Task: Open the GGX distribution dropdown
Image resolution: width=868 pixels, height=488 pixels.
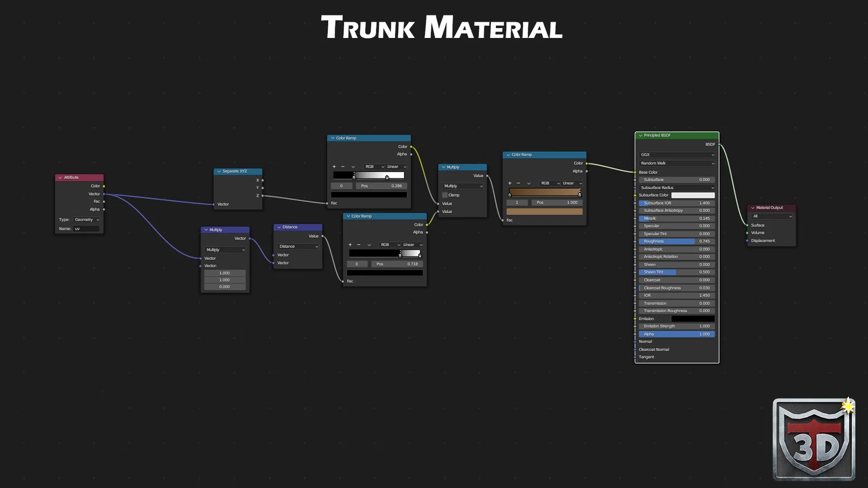Action: [x=676, y=154]
